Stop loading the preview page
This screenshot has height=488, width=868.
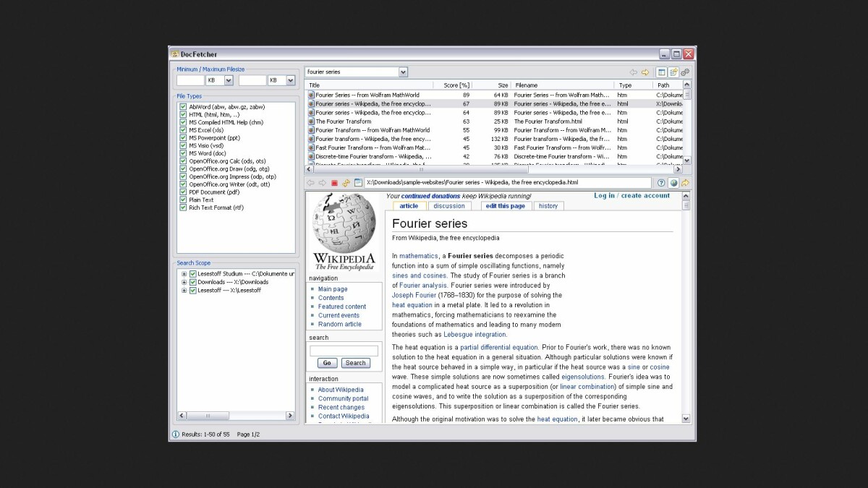click(x=335, y=183)
